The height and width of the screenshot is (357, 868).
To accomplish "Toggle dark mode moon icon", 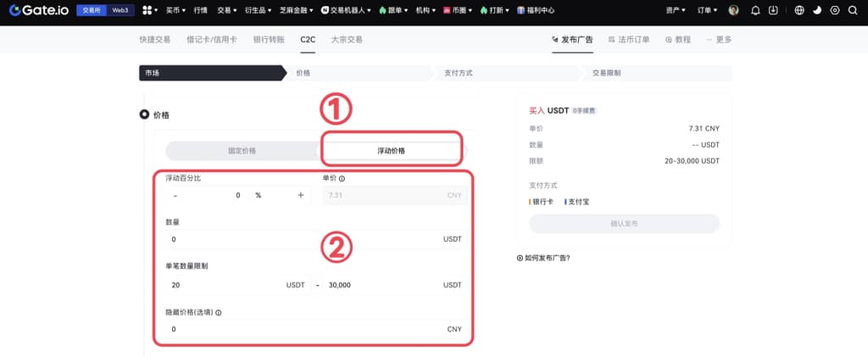I will tap(817, 10).
